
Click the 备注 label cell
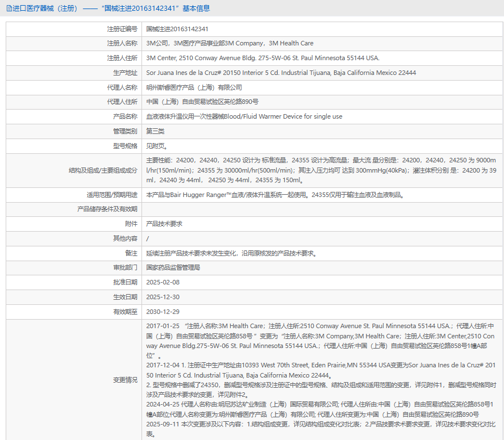click(74, 253)
